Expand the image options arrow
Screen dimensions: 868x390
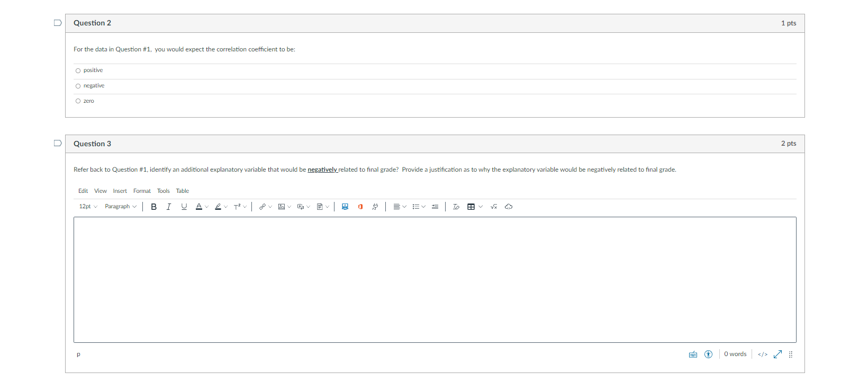(290, 207)
